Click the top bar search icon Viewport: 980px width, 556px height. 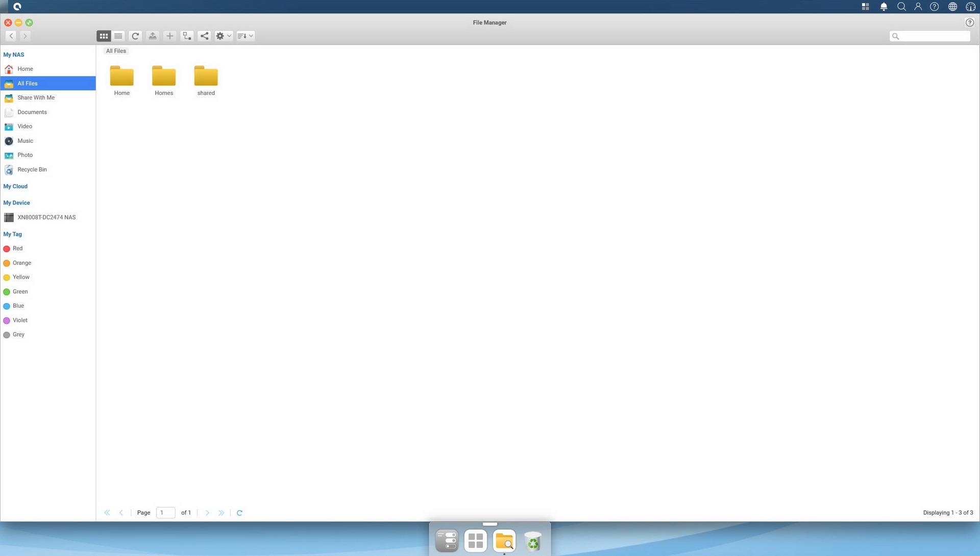(901, 7)
